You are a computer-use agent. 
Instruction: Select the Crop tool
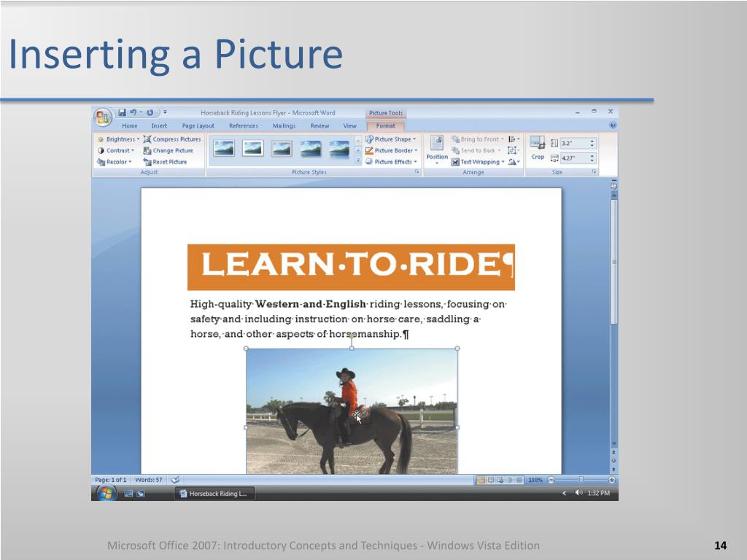click(538, 148)
